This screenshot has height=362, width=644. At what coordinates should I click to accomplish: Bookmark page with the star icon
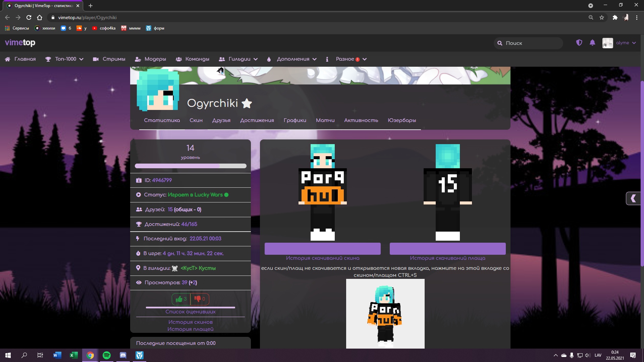[x=602, y=17]
